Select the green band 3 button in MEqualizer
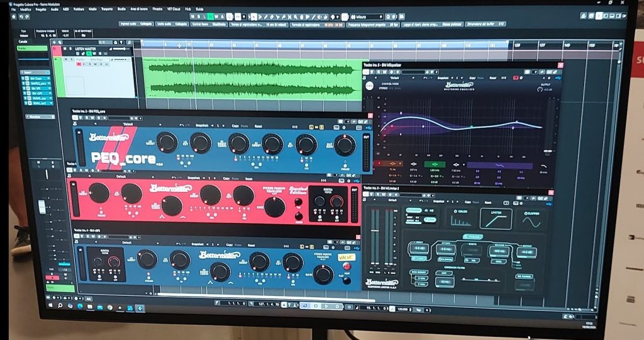 point(434,164)
